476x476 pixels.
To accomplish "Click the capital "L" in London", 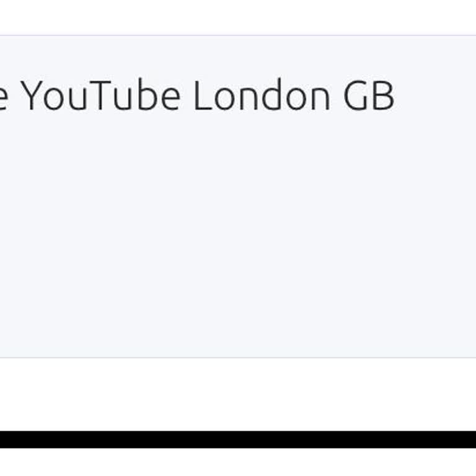I will coord(201,97).
